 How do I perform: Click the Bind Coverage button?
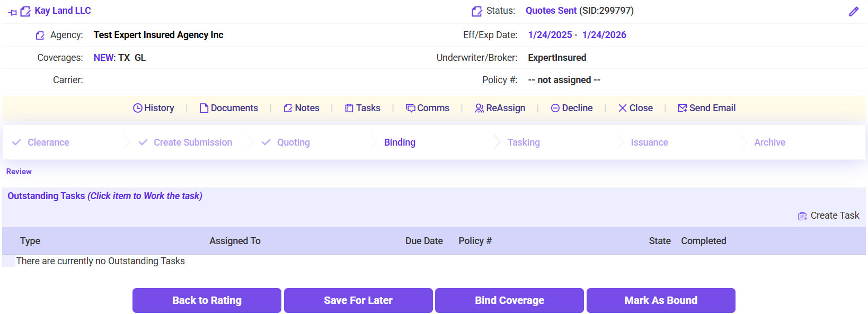click(x=509, y=300)
